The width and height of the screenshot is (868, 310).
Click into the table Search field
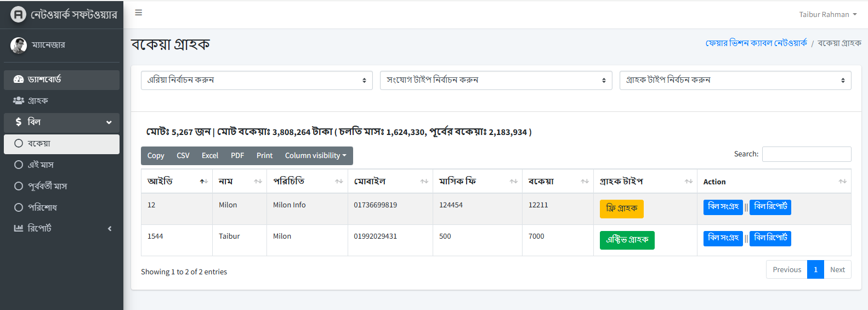coord(806,154)
